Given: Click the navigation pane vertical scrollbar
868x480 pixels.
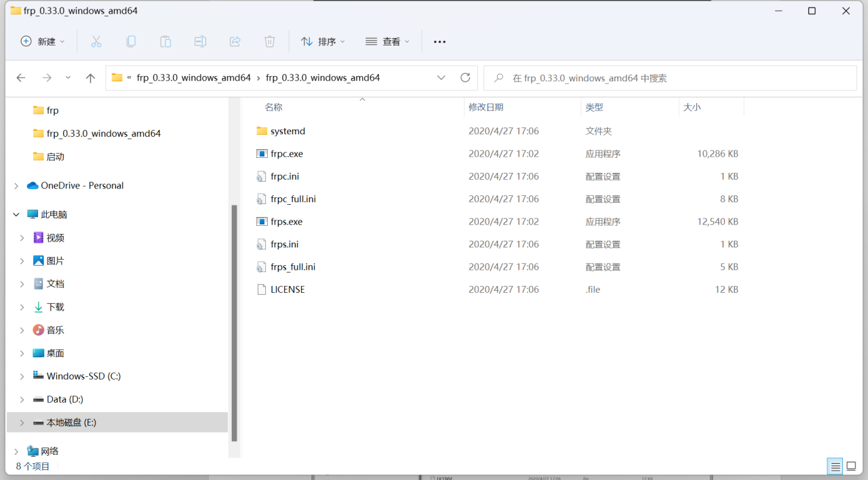Looking at the screenshot, I should tap(235, 322).
